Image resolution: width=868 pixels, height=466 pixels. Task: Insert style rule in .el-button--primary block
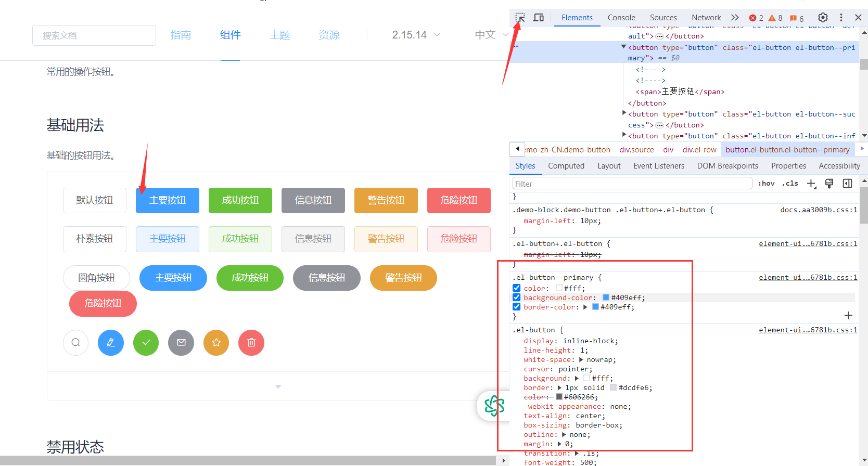pyautogui.click(x=848, y=315)
